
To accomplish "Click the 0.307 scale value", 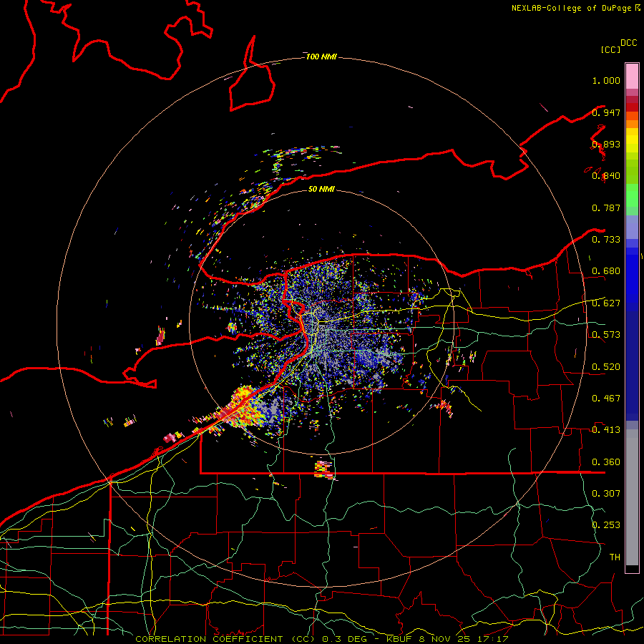I will click(606, 494).
